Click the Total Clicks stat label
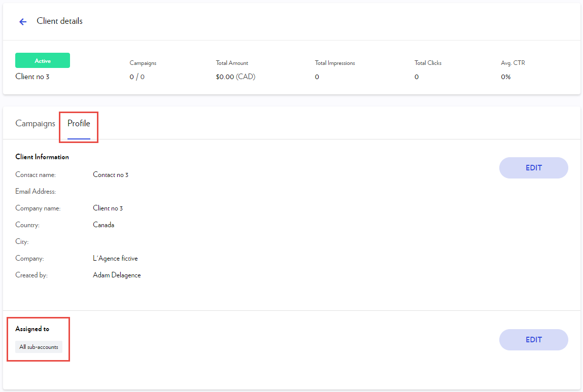583x392 pixels. pyautogui.click(x=428, y=63)
